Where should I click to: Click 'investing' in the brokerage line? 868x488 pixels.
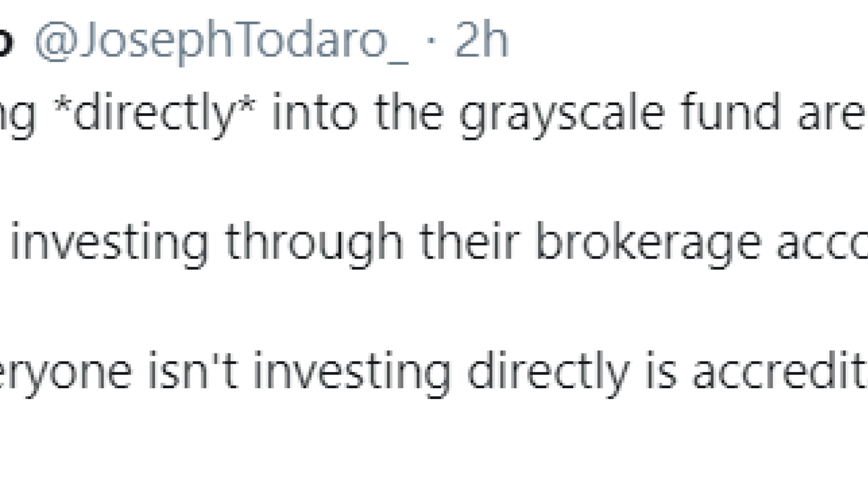coord(110,244)
